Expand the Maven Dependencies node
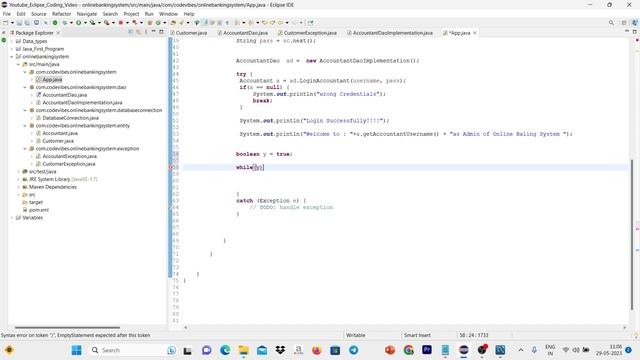The height and width of the screenshot is (360, 640). point(18,187)
